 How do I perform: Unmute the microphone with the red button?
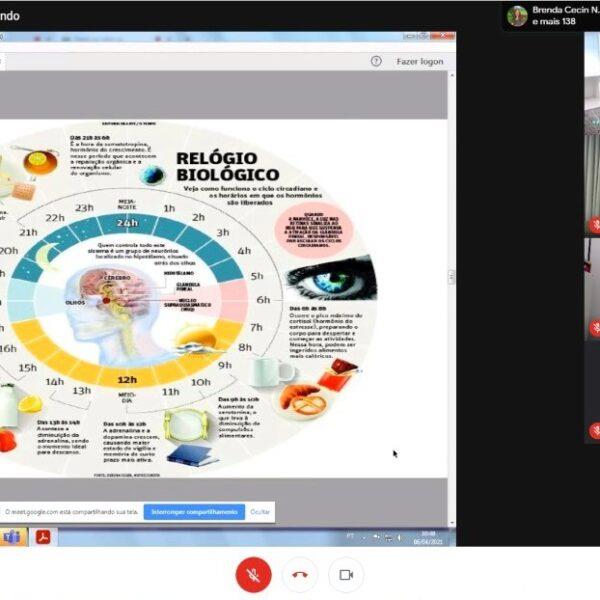point(253,575)
